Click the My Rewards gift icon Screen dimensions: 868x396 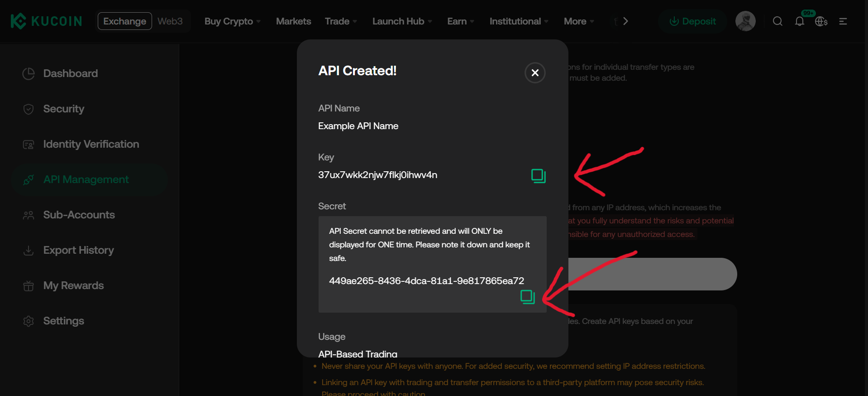coord(29,286)
